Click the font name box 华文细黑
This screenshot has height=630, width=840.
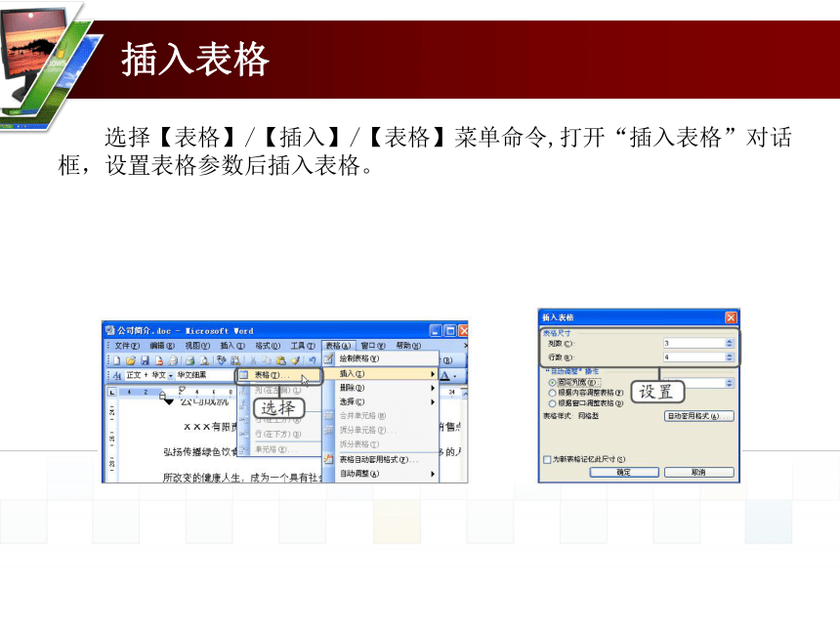pos(204,375)
